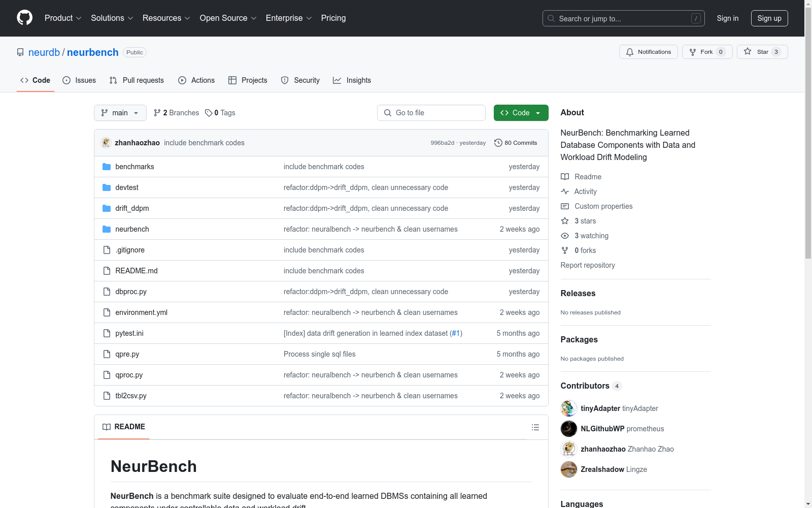This screenshot has width=812, height=508.
Task: Open the README outline list icon
Action: 535,427
